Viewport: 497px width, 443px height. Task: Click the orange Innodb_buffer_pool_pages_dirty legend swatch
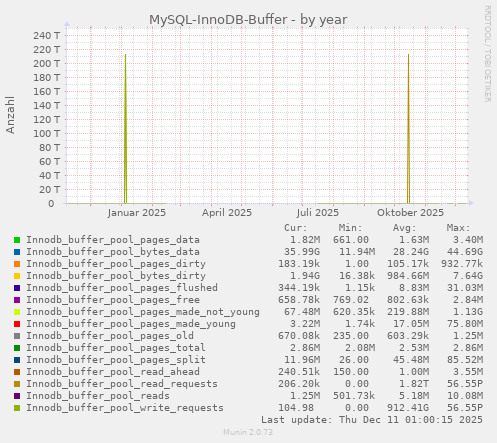coord(17,264)
